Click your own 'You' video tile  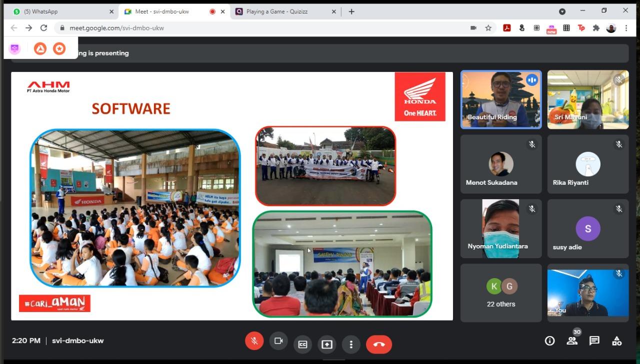click(588, 293)
